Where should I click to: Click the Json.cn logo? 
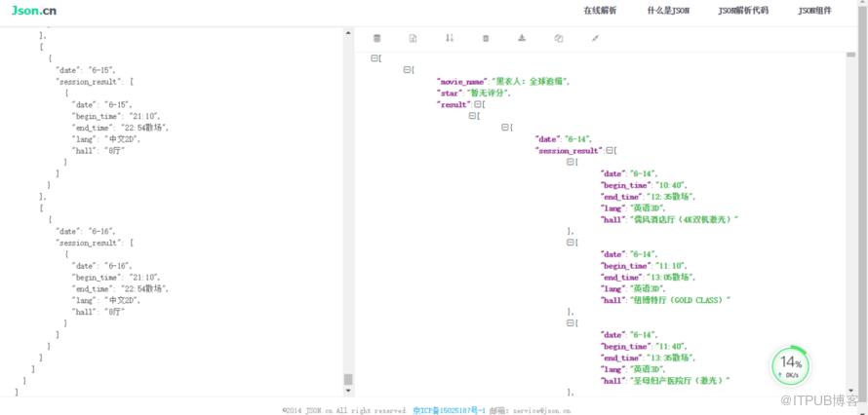(x=34, y=11)
